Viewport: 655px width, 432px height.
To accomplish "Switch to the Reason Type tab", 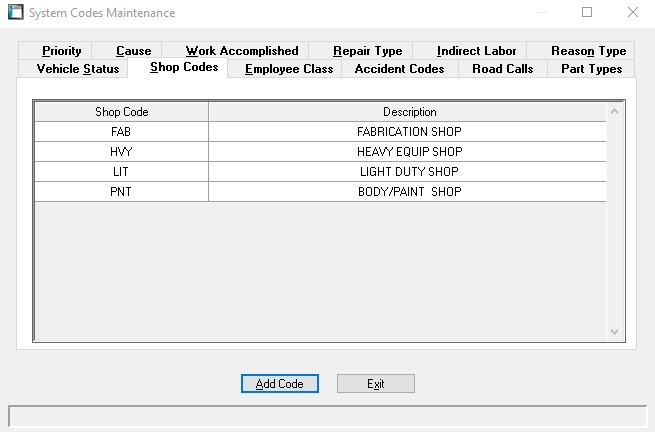I will tap(588, 51).
